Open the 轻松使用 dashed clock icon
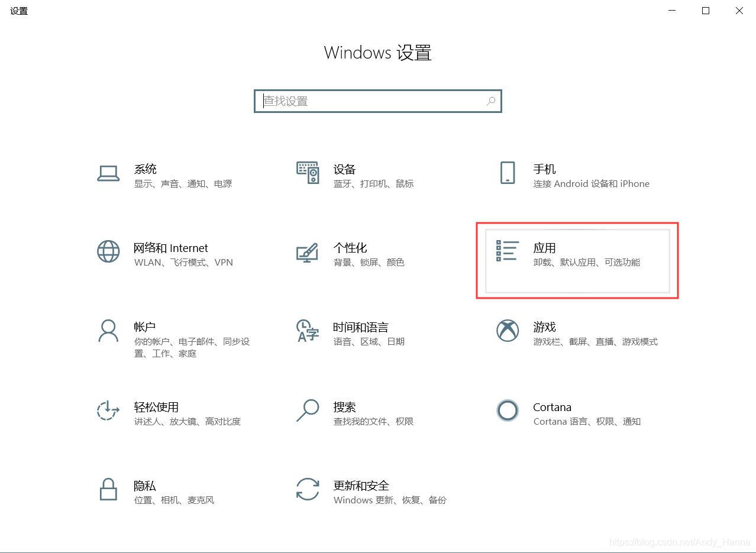 [108, 410]
